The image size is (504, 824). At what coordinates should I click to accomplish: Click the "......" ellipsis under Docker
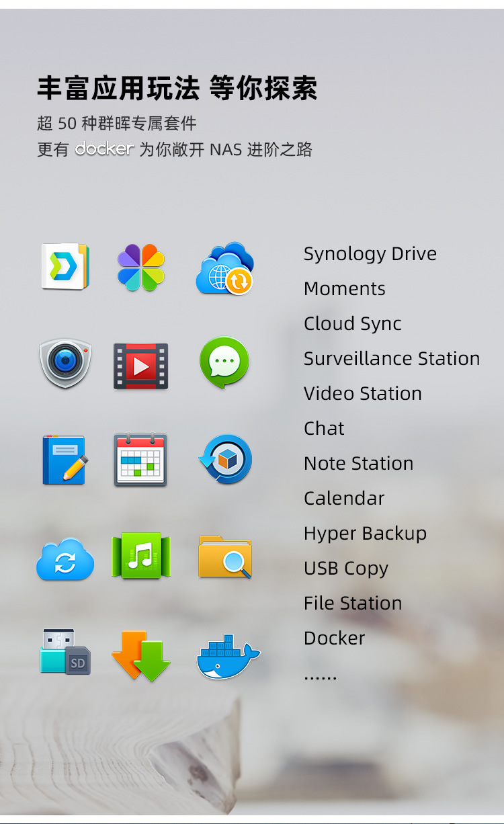pyautogui.click(x=321, y=678)
